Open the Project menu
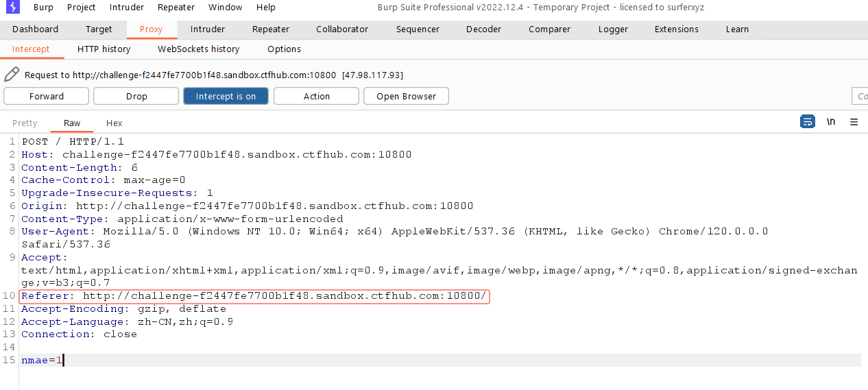 click(82, 8)
